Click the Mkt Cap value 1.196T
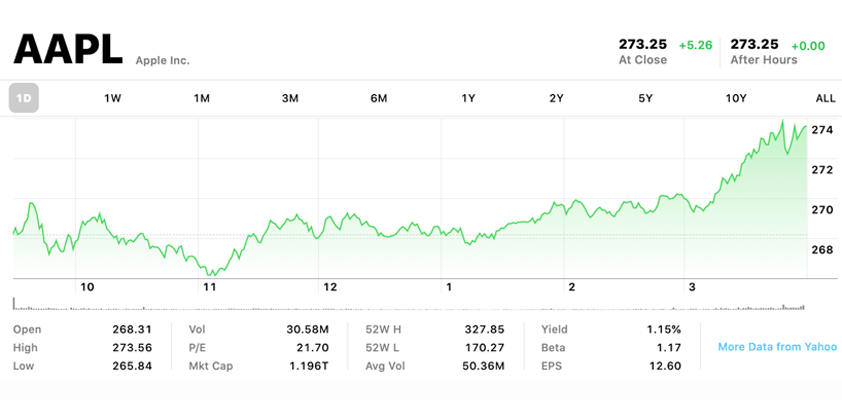842x400 pixels. tap(308, 366)
